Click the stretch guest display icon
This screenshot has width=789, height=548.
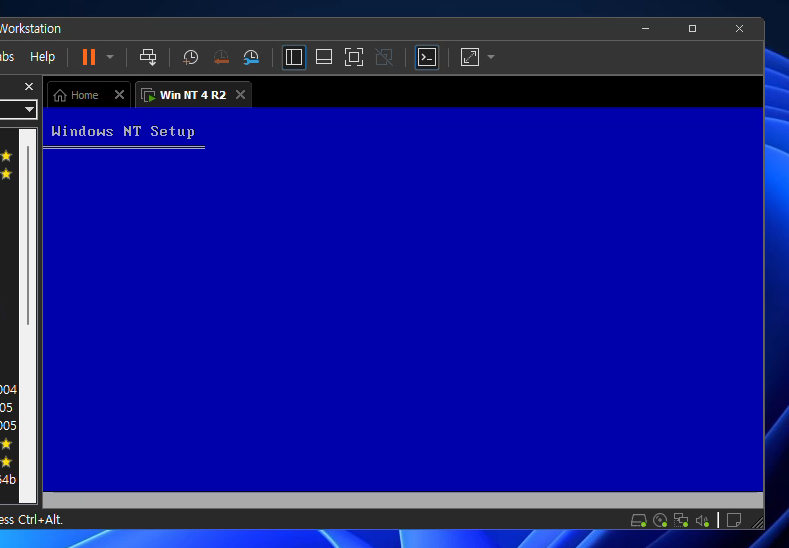pyautogui.click(x=469, y=57)
